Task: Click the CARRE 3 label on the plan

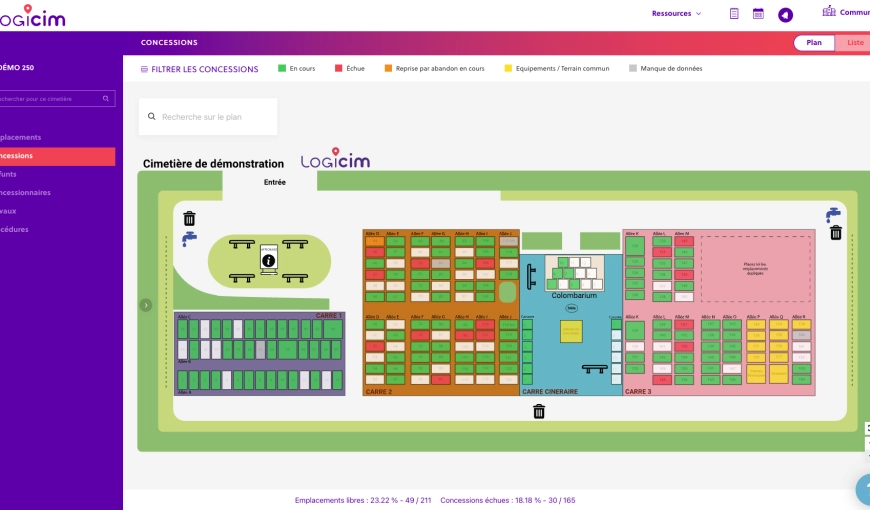Action: [x=638, y=392]
